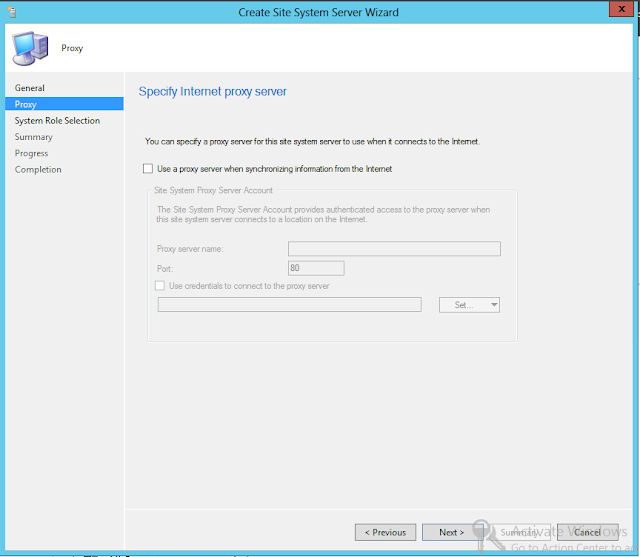This screenshot has height=557, width=640.
Task: Click the 'Create Site System Server Wizard' title
Action: point(318,12)
